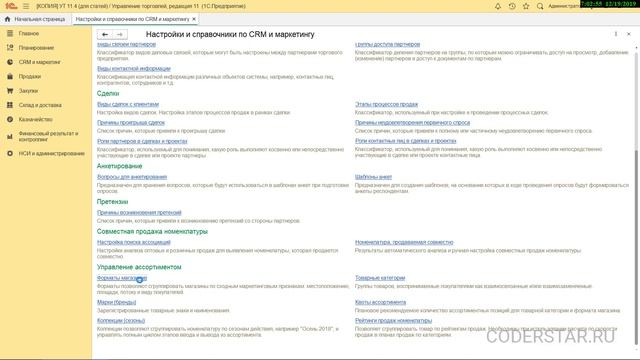Click the Сделки section heading
The height and width of the screenshot is (360, 640).
pos(108,93)
